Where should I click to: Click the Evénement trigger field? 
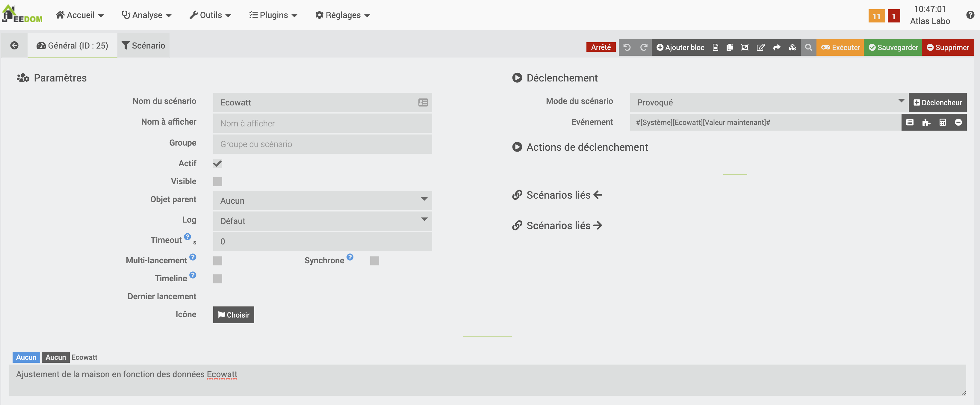(x=766, y=122)
